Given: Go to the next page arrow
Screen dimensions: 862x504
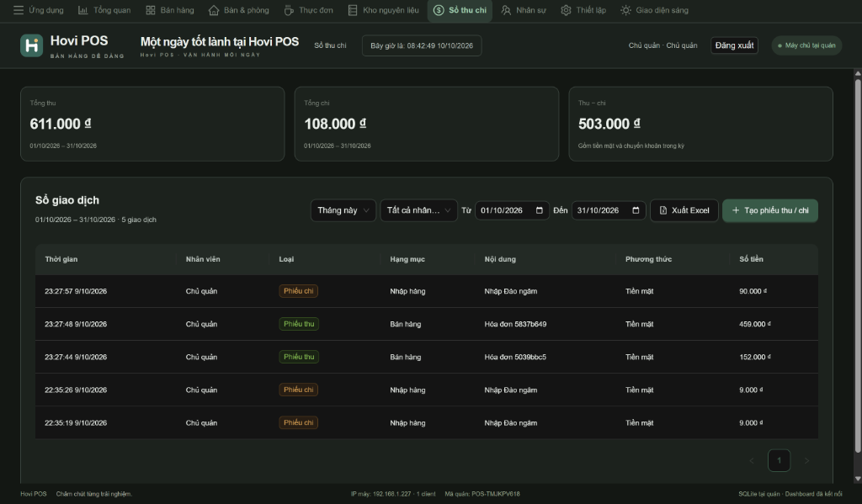Looking at the screenshot, I should pyautogui.click(x=806, y=460).
